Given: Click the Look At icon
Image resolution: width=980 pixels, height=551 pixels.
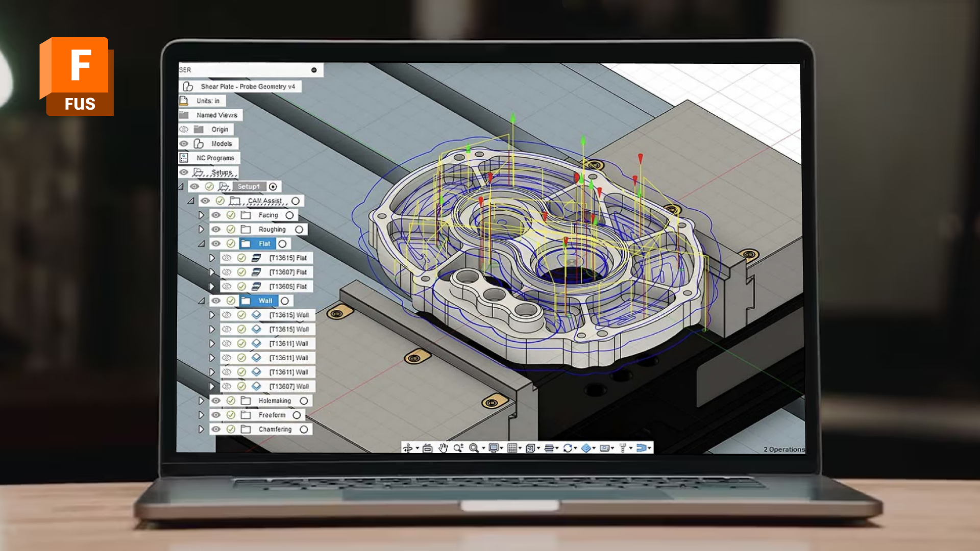Looking at the screenshot, I should (428, 448).
